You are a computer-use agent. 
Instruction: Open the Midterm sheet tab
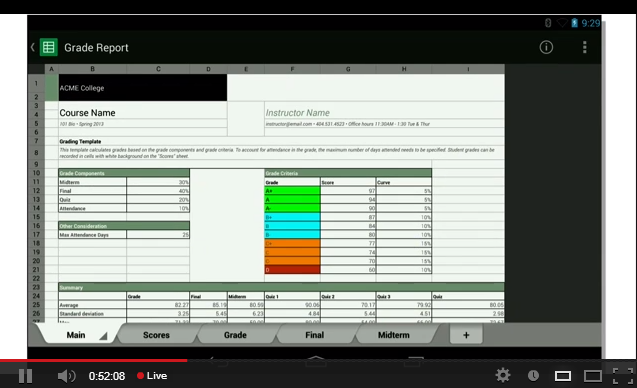[394, 335]
